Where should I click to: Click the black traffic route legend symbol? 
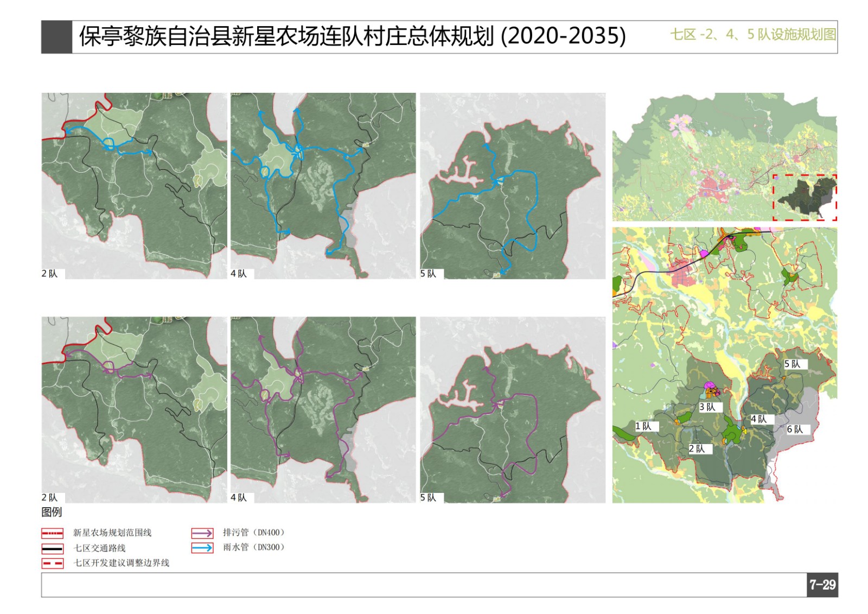(x=52, y=548)
